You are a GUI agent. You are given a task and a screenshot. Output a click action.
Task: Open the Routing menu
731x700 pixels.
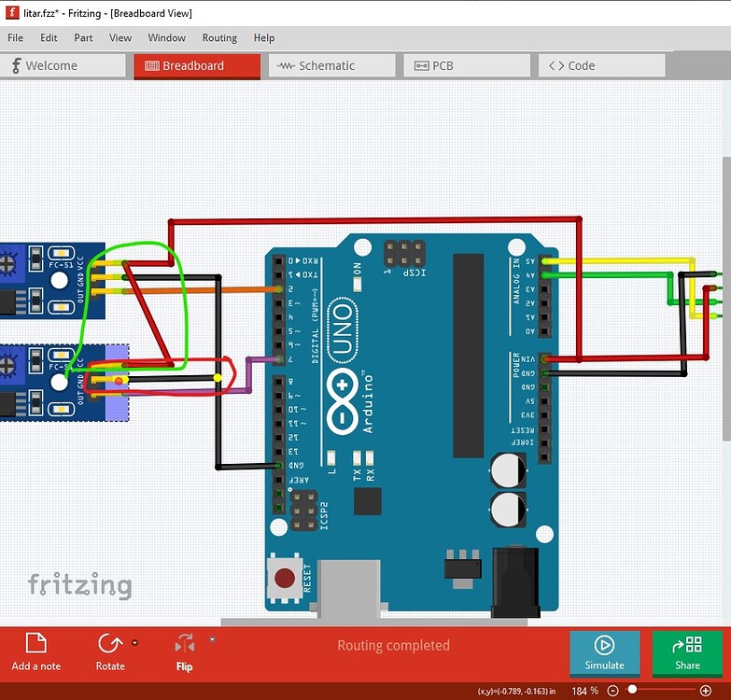[x=219, y=37]
